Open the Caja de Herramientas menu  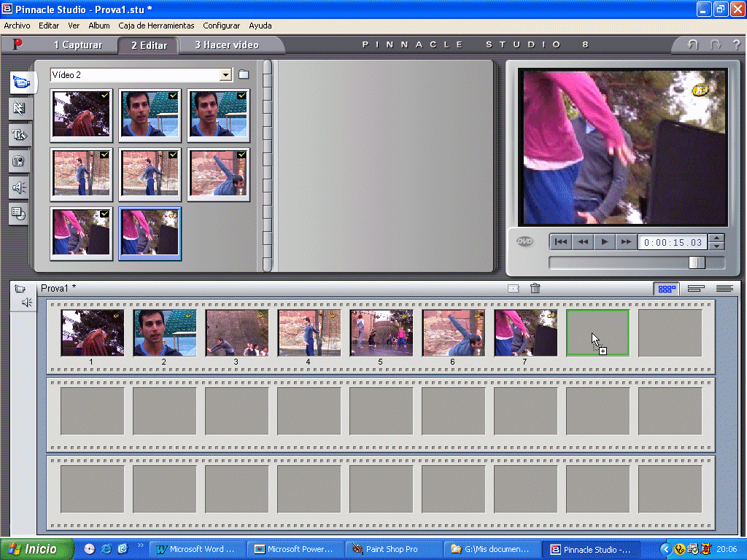[156, 26]
